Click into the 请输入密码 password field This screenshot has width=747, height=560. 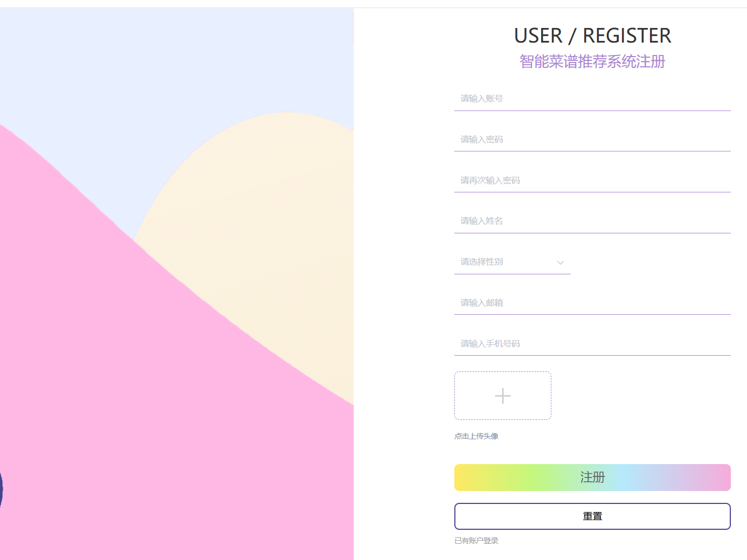coord(592,140)
